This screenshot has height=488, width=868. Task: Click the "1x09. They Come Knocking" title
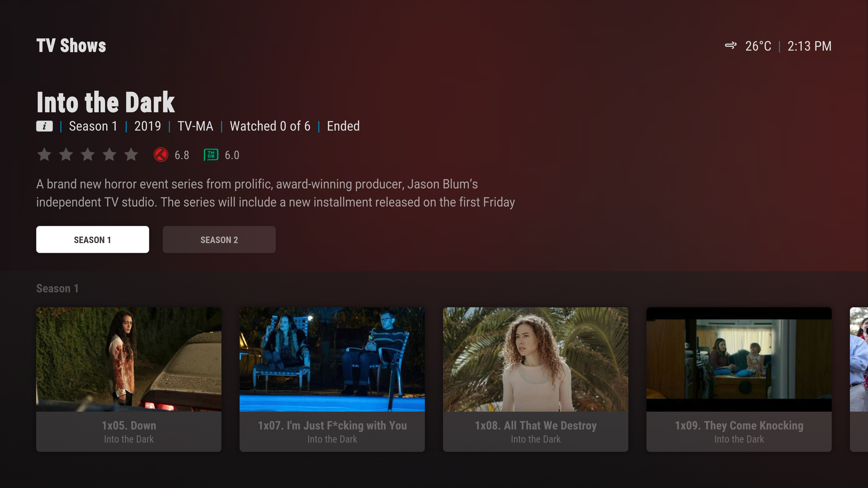739,425
